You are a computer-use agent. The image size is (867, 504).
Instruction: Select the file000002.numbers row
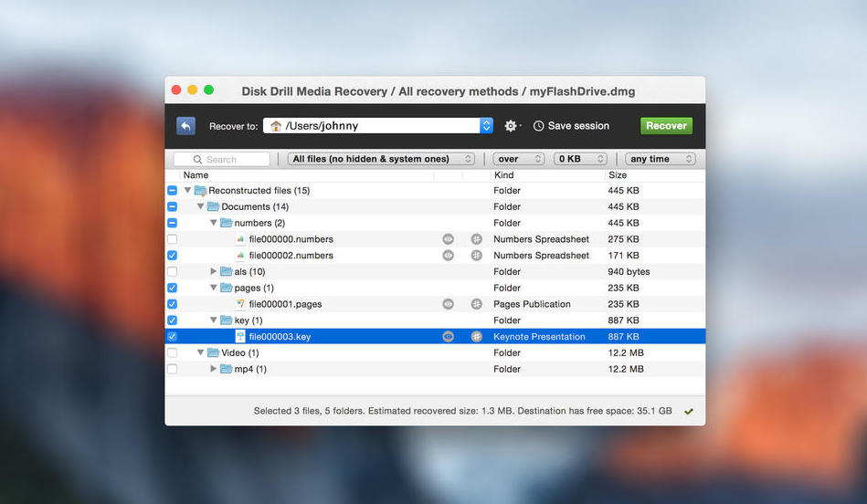click(x=435, y=256)
